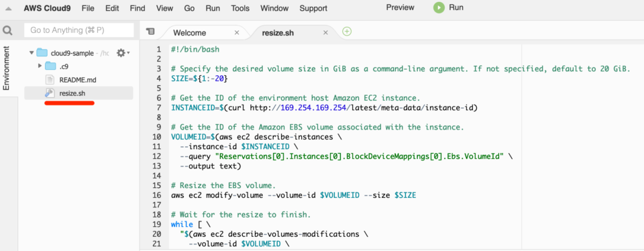Open the Tools menu
Screen dimensions: 644x251
pyautogui.click(x=240, y=8)
